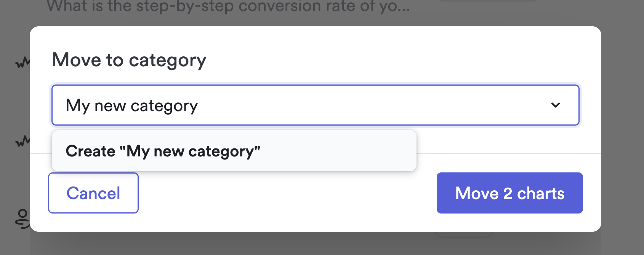Click the Move 2 charts button
This screenshot has width=644, height=255.
point(509,193)
